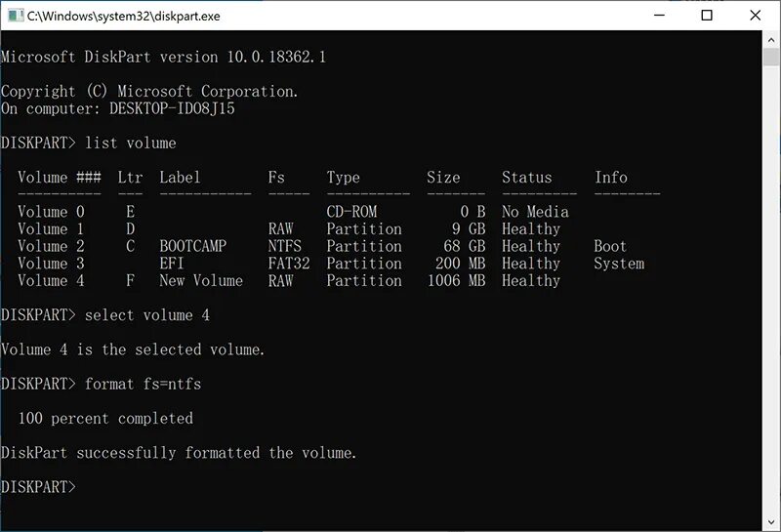Click the 'format fs=ntfs' command text
The height and width of the screenshot is (532, 781).
[x=143, y=384]
